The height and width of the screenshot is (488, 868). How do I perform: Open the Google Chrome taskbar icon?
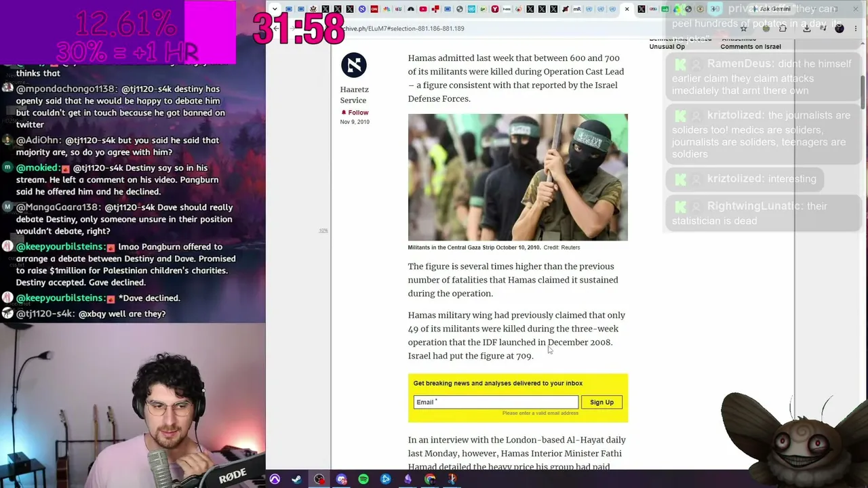(x=430, y=479)
